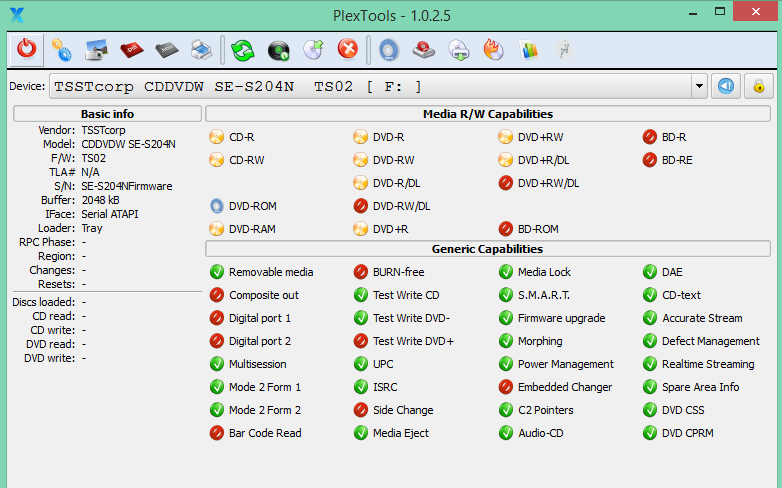Click the red .pdf export icon
Viewport: 782px width, 488px height.
(x=132, y=50)
